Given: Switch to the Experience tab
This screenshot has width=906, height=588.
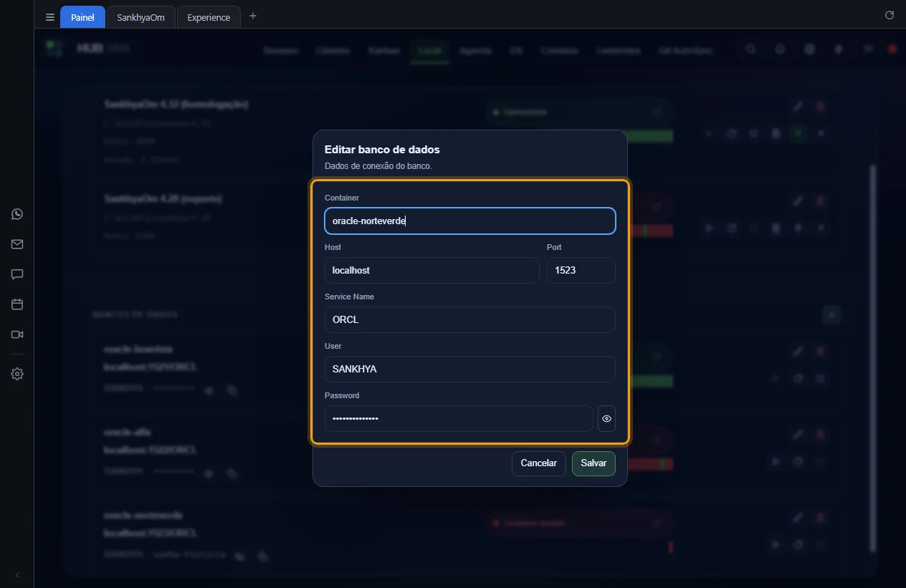Looking at the screenshot, I should [x=209, y=17].
